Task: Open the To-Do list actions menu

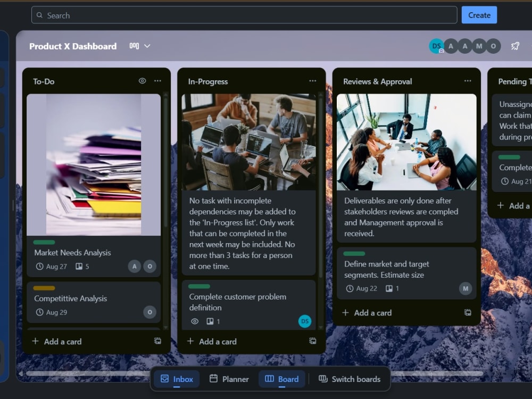Action: (157, 81)
